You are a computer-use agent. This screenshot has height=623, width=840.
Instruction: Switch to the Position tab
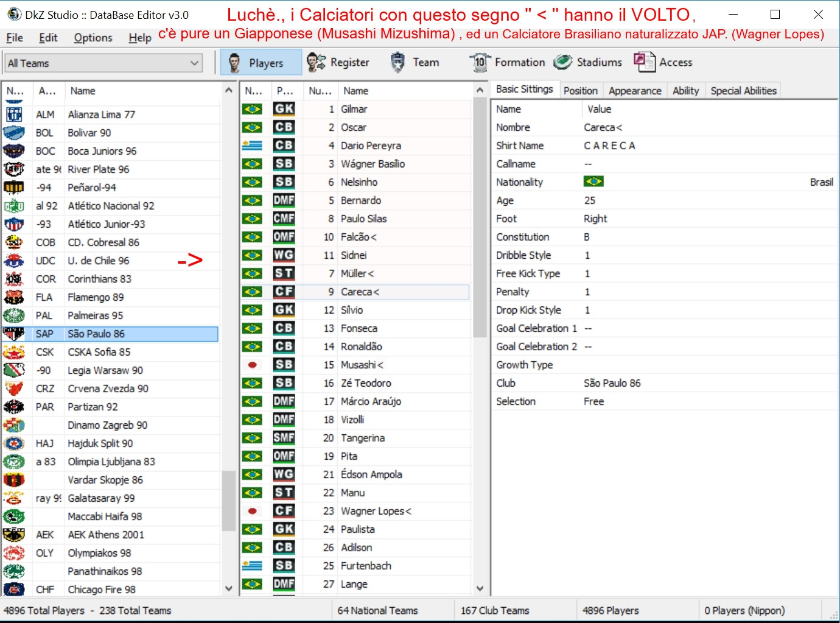(x=581, y=91)
